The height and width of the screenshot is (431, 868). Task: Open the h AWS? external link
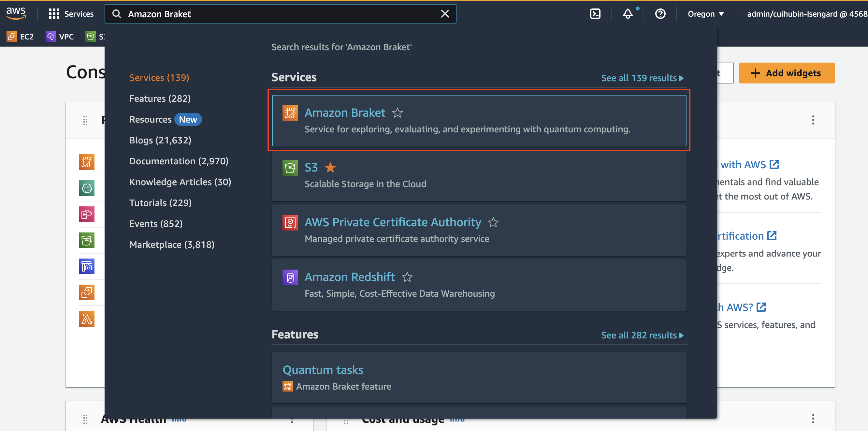(741, 307)
